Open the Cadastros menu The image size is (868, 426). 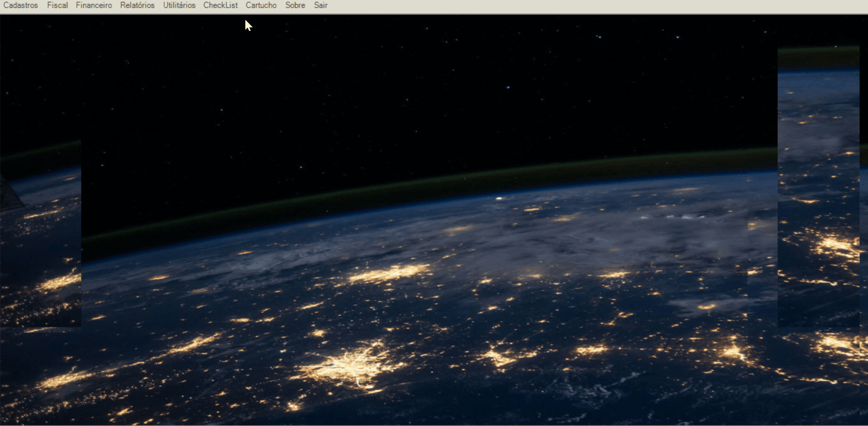pyautogui.click(x=20, y=5)
